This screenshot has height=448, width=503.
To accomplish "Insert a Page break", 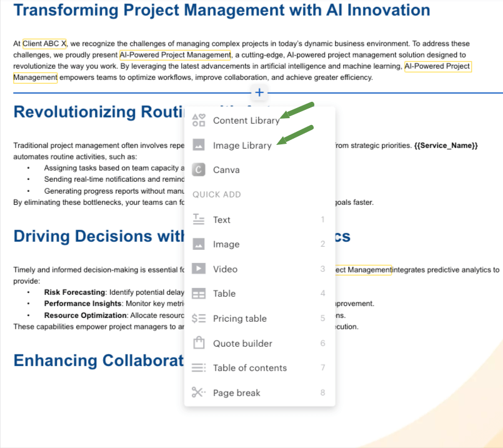I will point(259,392).
